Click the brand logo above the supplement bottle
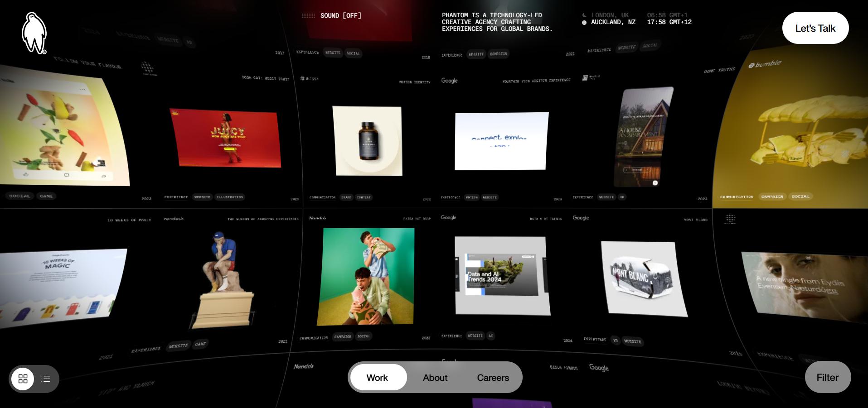Screen dimensions: 868x408 click(309, 78)
